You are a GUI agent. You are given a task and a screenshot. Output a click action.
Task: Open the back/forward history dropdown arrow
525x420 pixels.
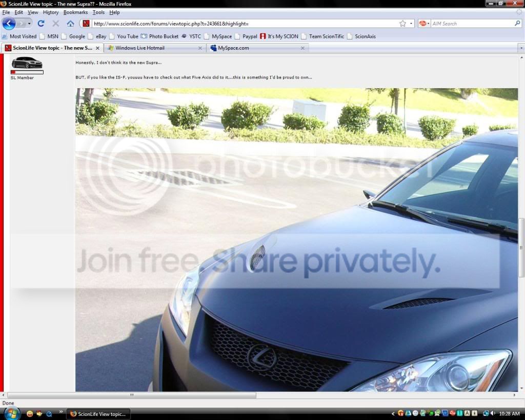click(30, 24)
